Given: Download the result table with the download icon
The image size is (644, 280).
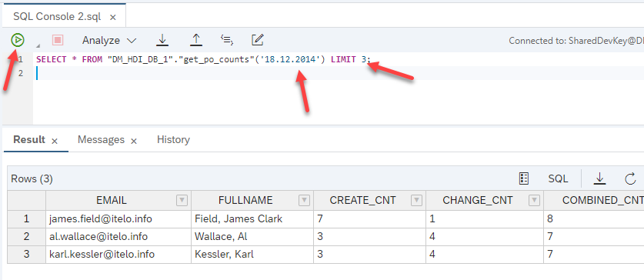Looking at the screenshot, I should tap(599, 178).
